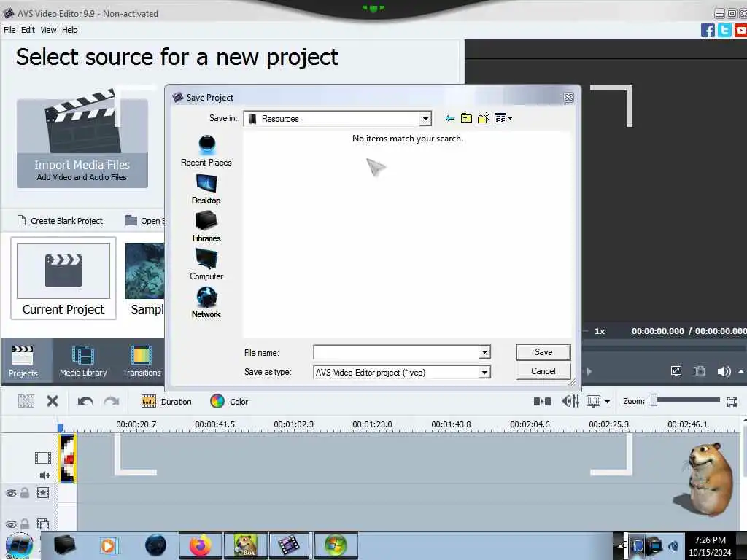Viewport: 747px width, 560px height.
Task: Mute preview with the speaker icon
Action: 724,371
